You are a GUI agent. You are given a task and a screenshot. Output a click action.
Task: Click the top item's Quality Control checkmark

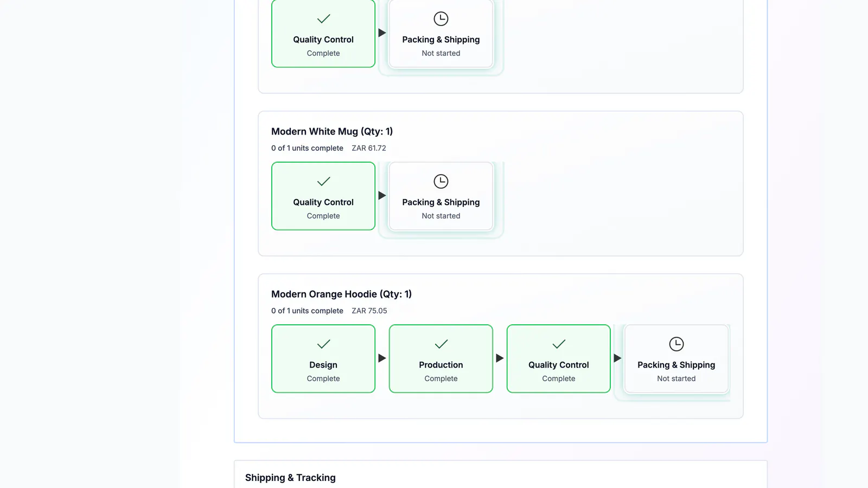coord(323,19)
